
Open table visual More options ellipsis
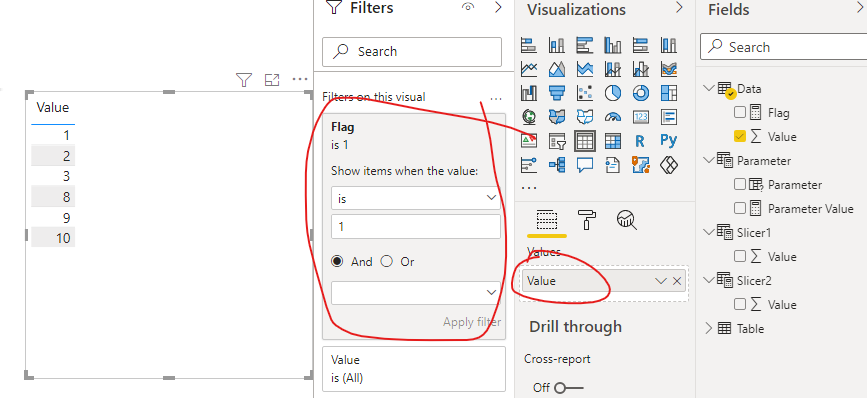click(x=300, y=80)
